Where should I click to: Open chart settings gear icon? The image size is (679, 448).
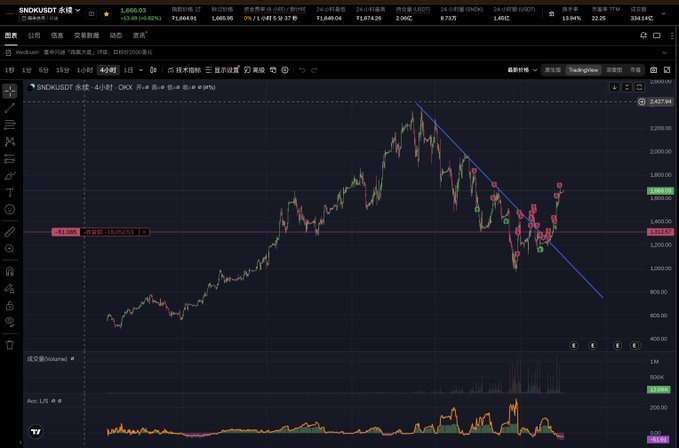pyautogui.click(x=285, y=70)
